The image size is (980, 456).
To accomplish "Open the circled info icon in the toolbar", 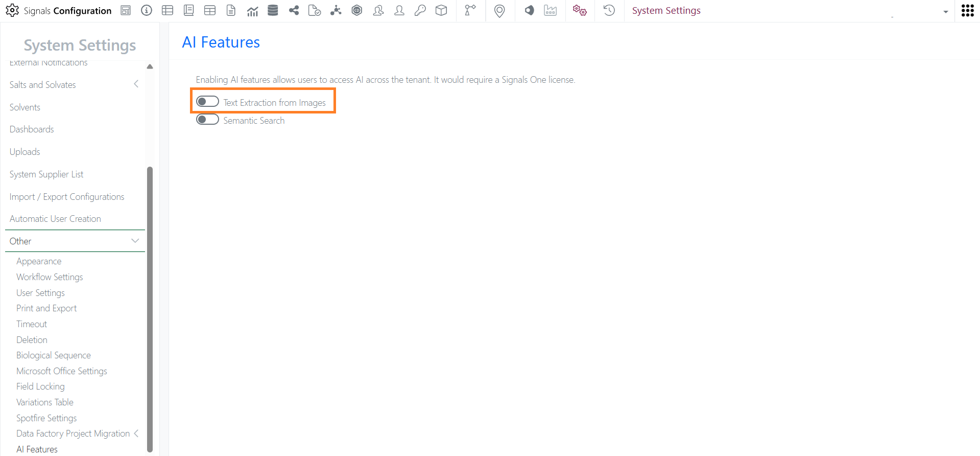I will point(147,10).
